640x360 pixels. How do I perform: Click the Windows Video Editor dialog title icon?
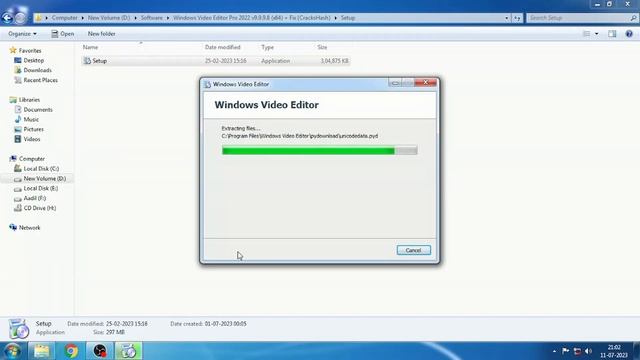pyautogui.click(x=207, y=84)
